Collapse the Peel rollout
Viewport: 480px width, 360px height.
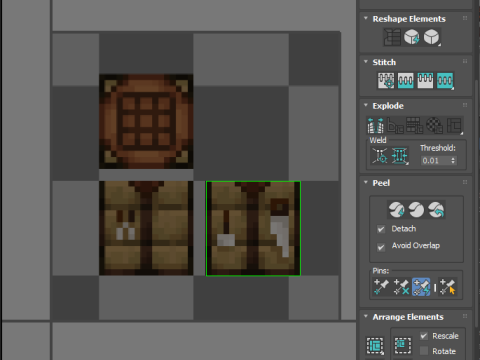pyautogui.click(x=366, y=182)
